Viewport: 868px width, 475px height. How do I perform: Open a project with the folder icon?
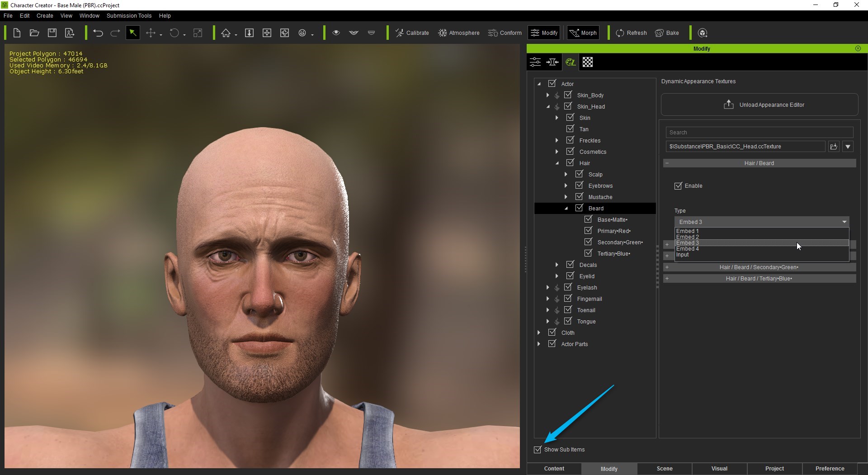tap(34, 33)
